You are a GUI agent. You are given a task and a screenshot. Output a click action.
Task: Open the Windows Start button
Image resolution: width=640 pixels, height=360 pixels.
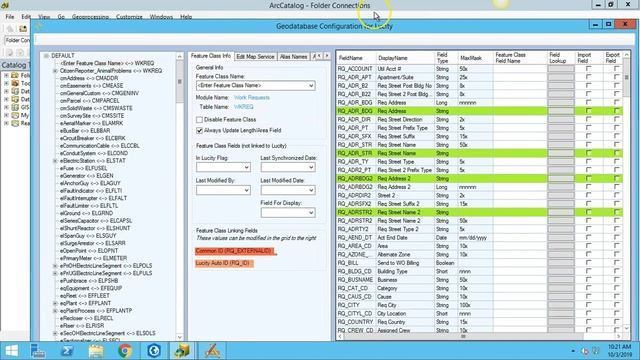point(11,351)
